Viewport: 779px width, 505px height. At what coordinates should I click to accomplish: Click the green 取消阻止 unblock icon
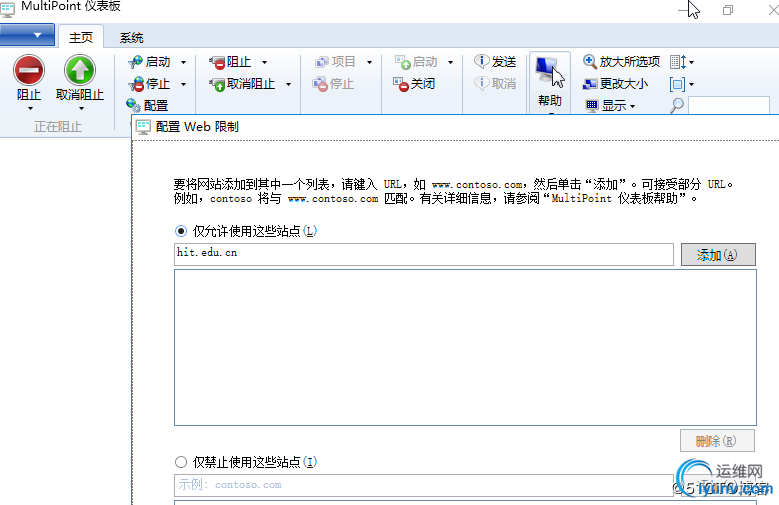[x=79, y=70]
